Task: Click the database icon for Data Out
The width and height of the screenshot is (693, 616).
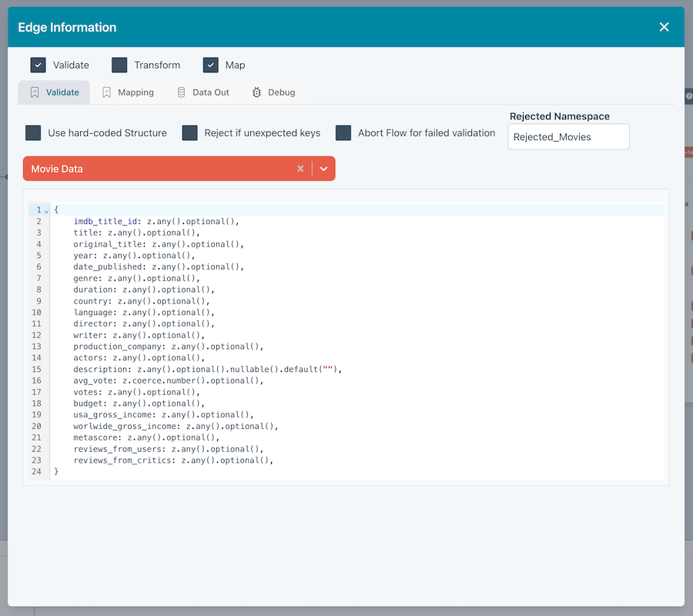Action: click(x=182, y=92)
